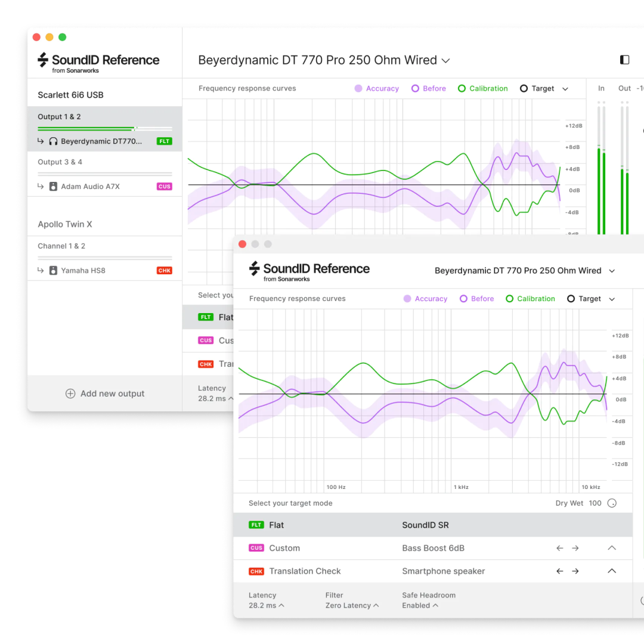Open Safe Headroom Enabled setting
Screen dimensions: 644x644
(x=420, y=605)
